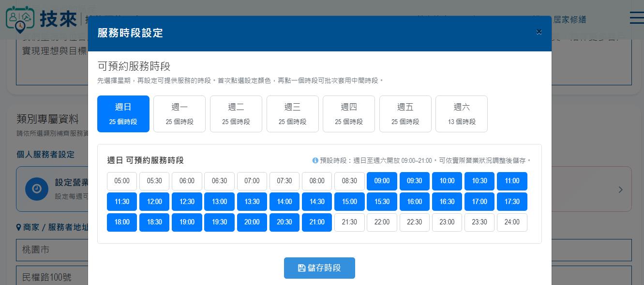Select the 週一 day tab
Viewport: 644px width, 285px height.
click(180, 114)
